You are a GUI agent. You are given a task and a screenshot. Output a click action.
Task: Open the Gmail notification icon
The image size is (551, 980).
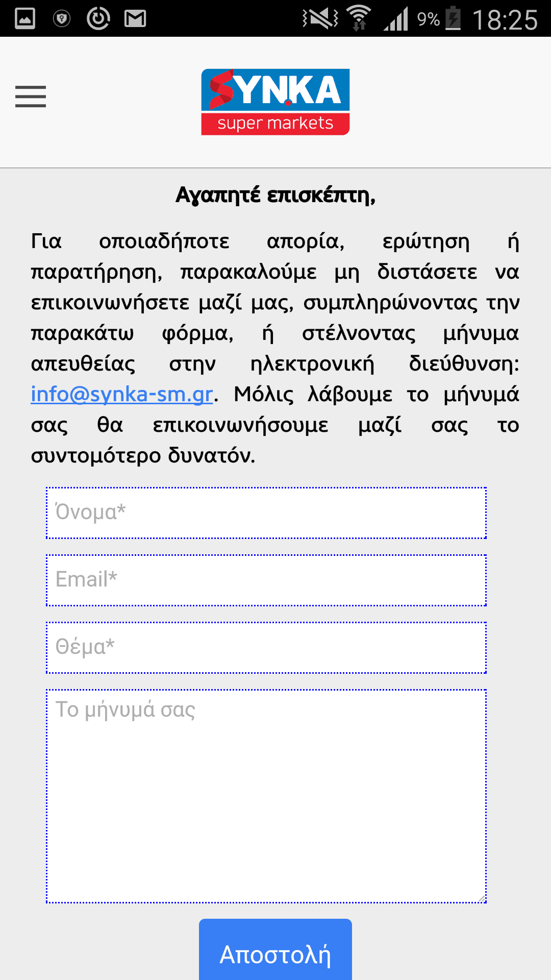tap(135, 19)
